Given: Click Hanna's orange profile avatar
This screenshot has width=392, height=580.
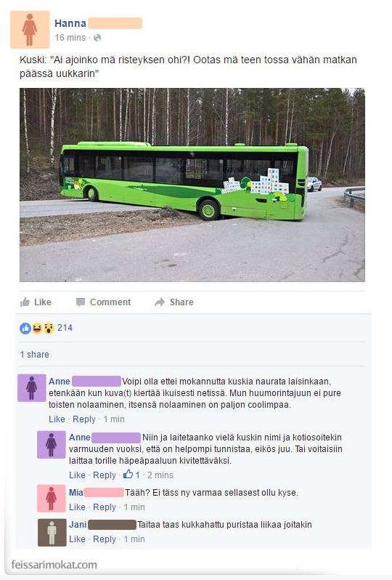Looking at the screenshot, I should (30, 30).
